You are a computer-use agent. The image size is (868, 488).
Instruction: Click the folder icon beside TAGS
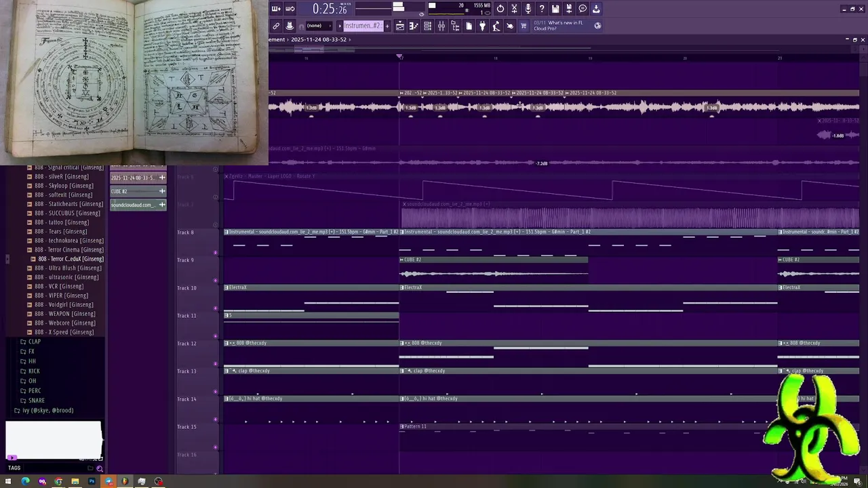(x=90, y=468)
